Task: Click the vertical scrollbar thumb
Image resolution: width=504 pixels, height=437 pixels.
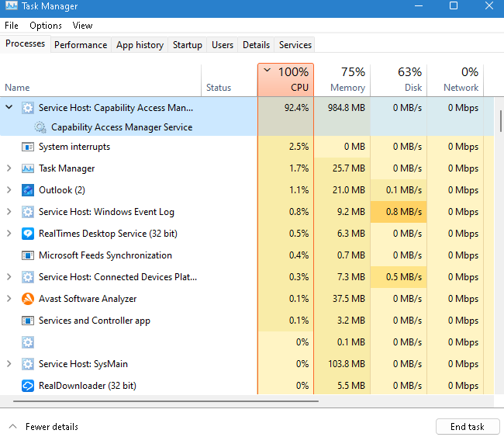Action: coord(500,121)
